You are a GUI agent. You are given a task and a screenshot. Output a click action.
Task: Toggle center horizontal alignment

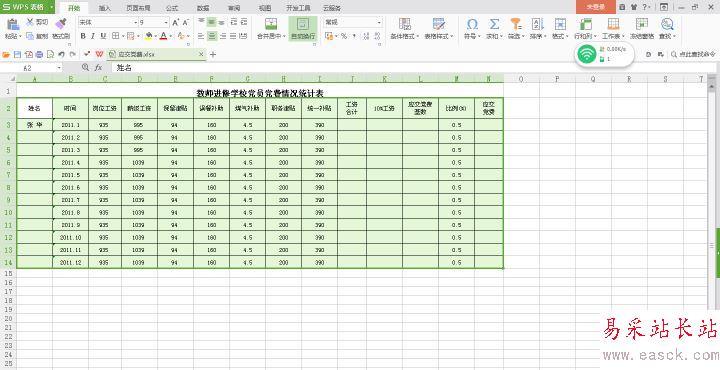click(212, 36)
